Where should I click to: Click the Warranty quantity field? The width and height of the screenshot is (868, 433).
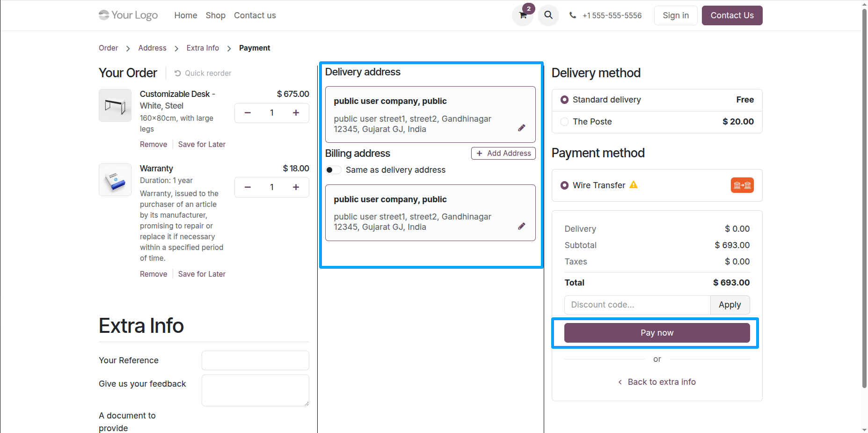(272, 187)
